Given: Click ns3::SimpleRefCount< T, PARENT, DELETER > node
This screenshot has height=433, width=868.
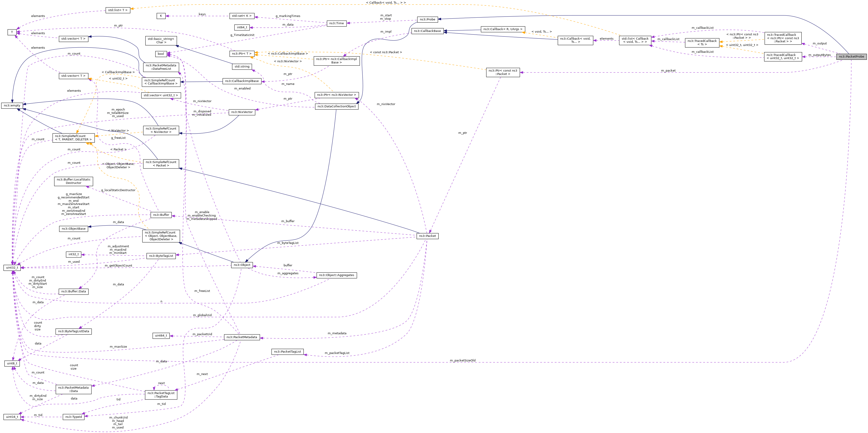Looking at the screenshot, I should (x=74, y=138).
